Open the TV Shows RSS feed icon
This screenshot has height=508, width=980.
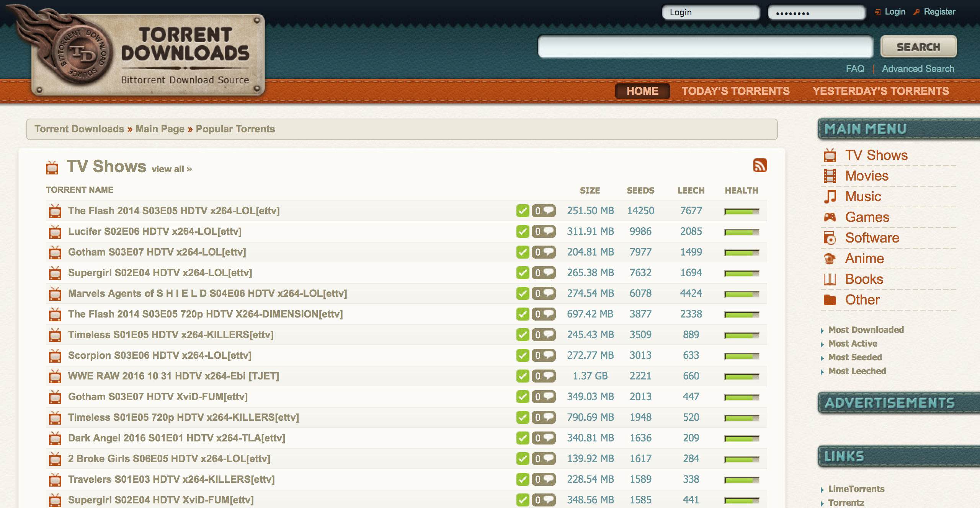(x=760, y=165)
